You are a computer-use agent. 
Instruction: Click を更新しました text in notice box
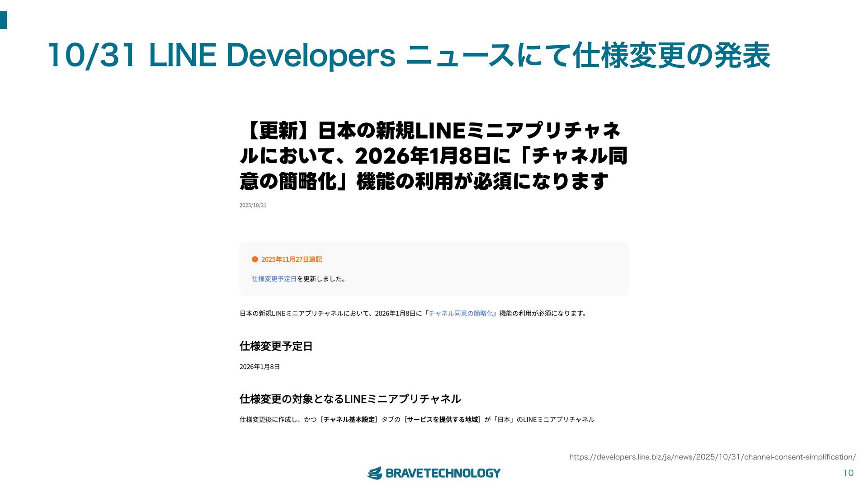click(322, 279)
